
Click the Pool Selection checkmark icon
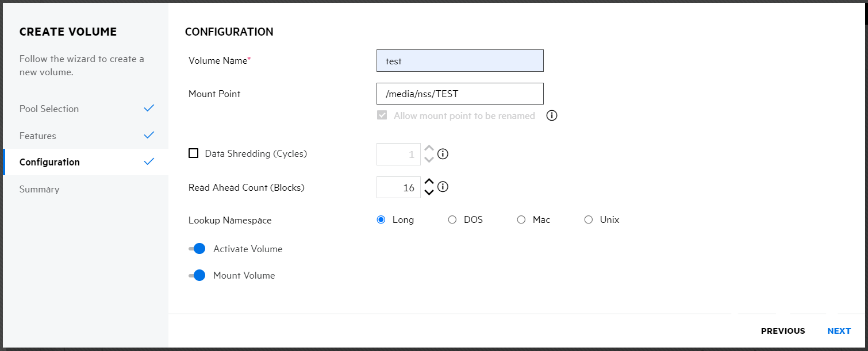149,109
